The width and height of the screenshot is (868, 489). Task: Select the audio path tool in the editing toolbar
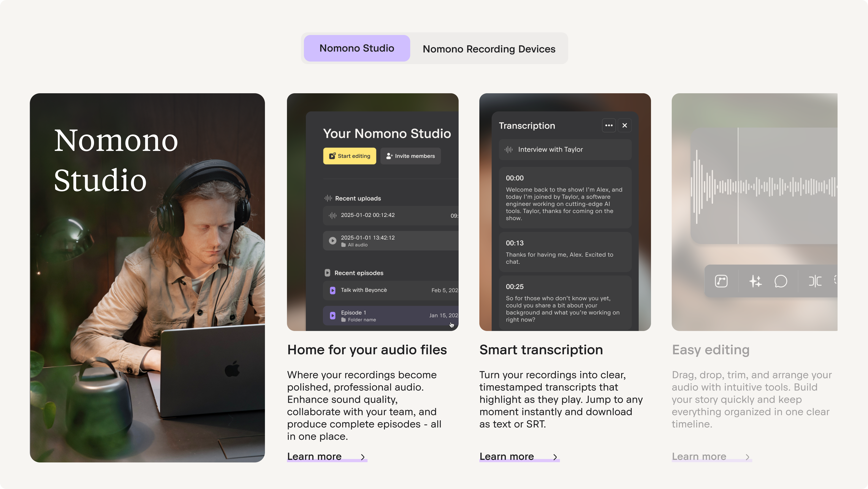point(721,281)
